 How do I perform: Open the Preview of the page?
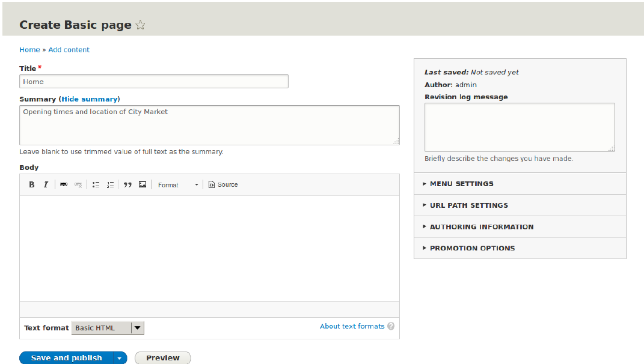pos(162,357)
